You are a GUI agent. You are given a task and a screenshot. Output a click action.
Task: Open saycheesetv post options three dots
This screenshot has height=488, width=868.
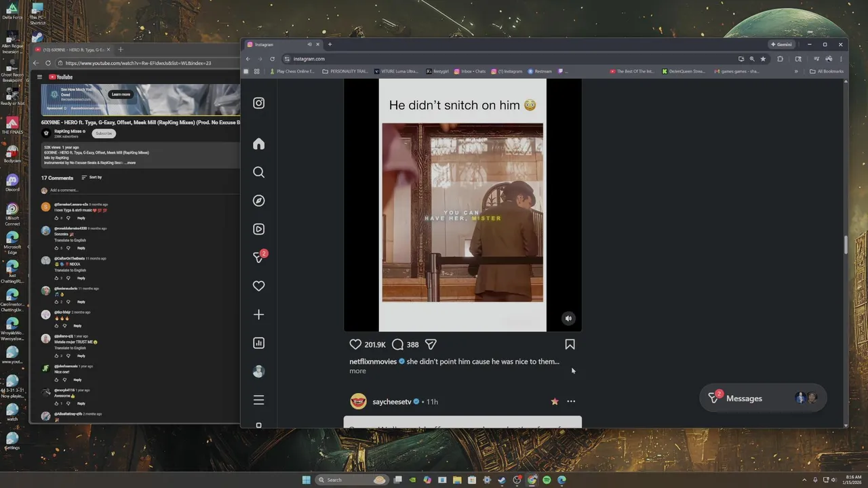tap(571, 401)
